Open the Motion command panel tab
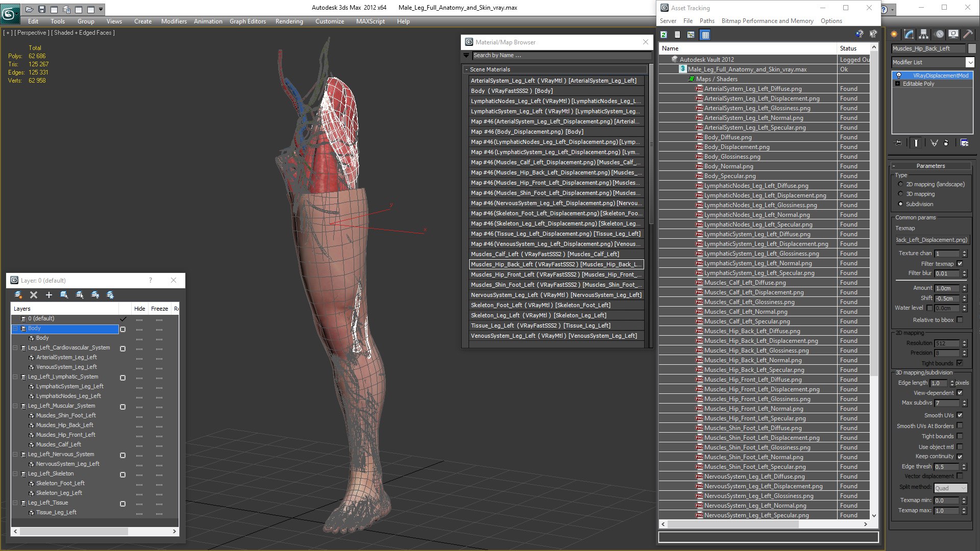The width and height of the screenshot is (980, 551). pos(939,34)
